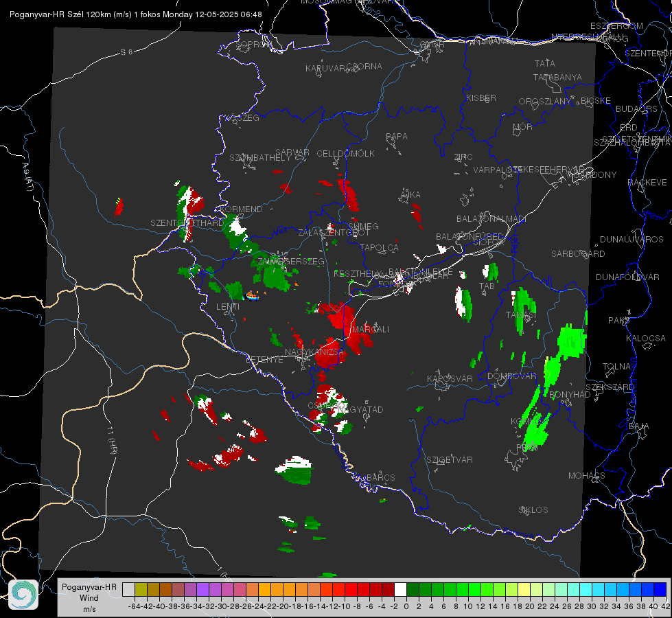Choose the olive swatch above -64
Screen dimensions: 672x618
141,589
